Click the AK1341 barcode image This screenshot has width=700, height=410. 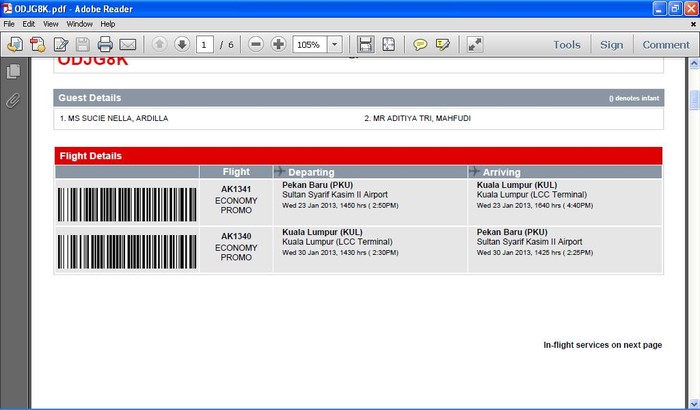(x=127, y=205)
